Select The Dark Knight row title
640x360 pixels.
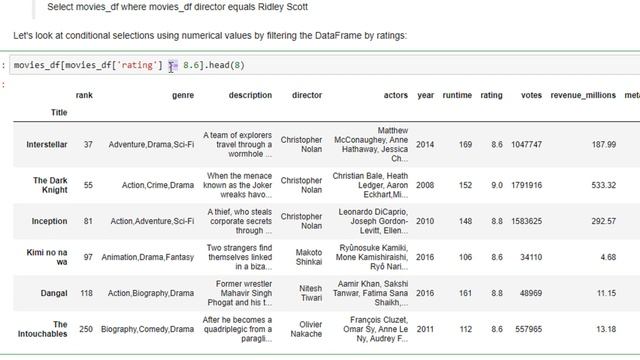(50, 185)
